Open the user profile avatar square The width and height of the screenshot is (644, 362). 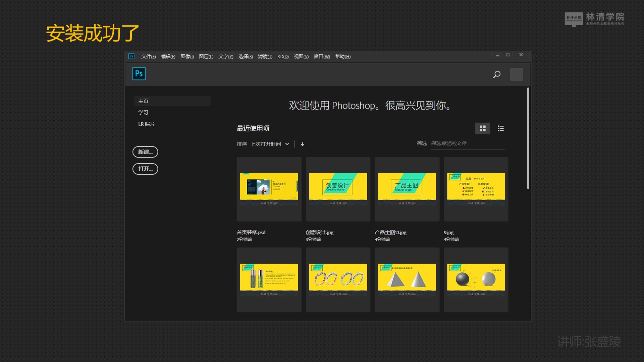pyautogui.click(x=517, y=74)
